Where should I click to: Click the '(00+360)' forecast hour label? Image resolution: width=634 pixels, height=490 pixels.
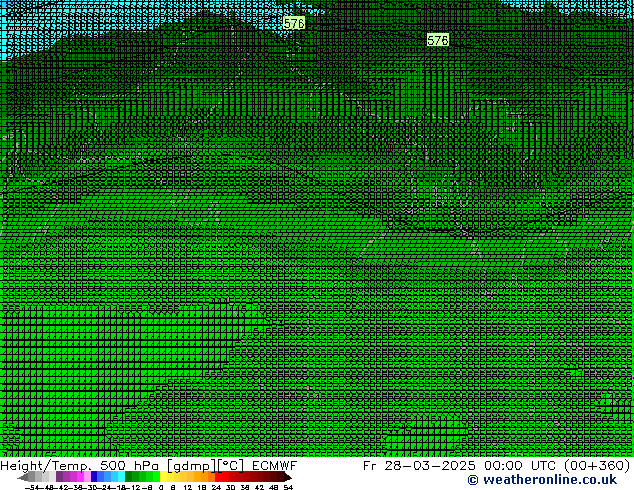click(x=597, y=466)
